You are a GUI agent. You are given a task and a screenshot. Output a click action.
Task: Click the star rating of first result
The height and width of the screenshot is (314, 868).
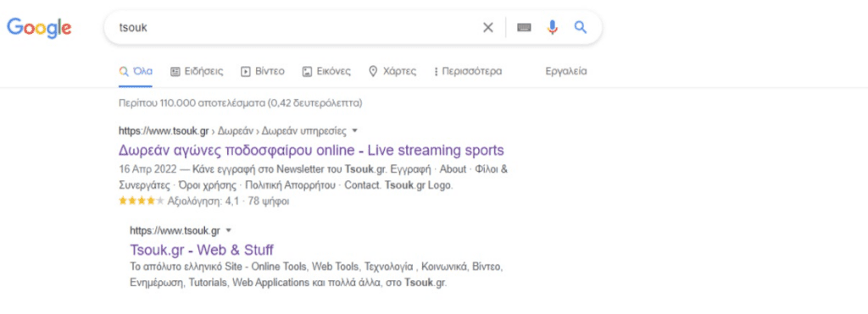[x=142, y=201]
